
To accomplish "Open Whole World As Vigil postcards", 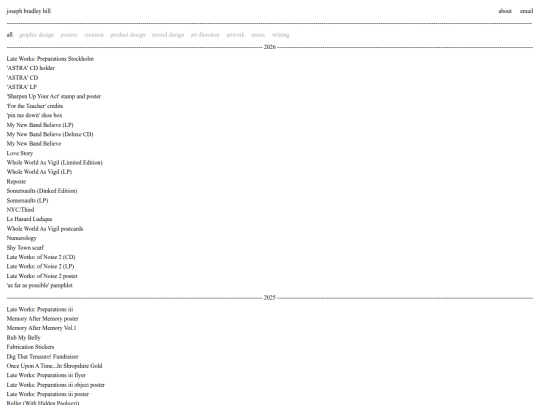I will click(44, 229).
